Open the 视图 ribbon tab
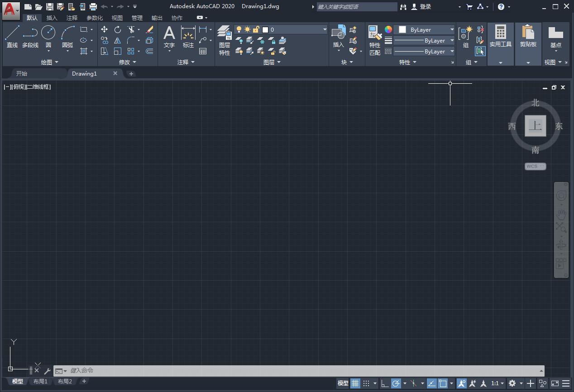574x392 pixels. pos(117,18)
